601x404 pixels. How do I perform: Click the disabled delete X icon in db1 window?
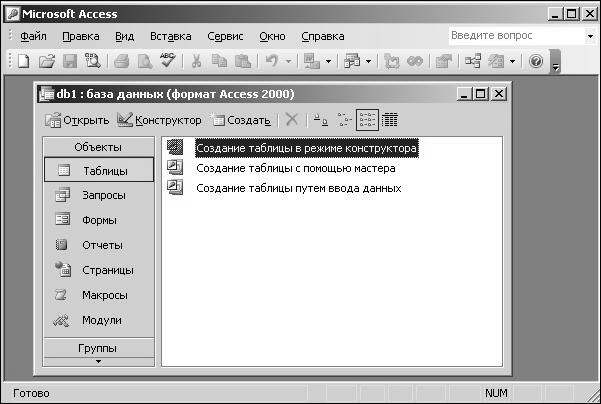tap(292, 120)
